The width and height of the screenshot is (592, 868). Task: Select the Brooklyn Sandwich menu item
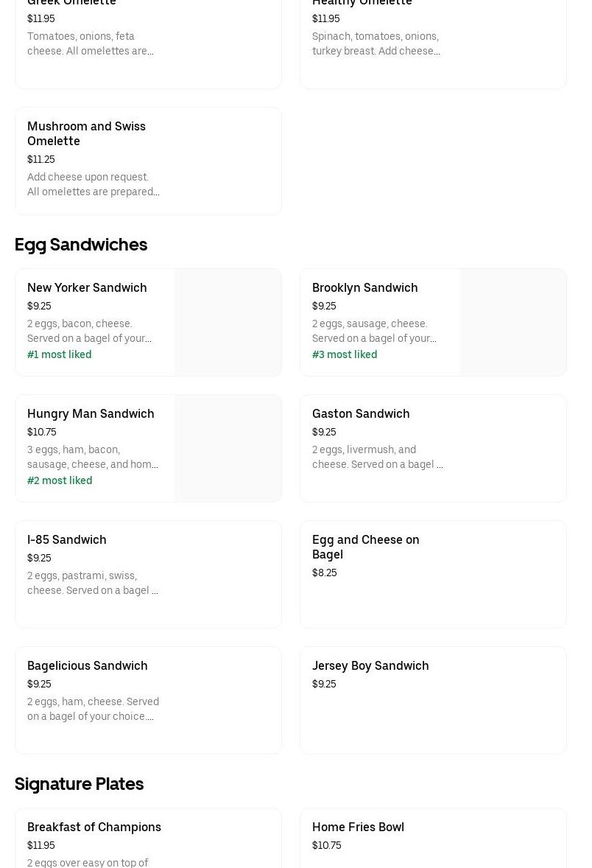pos(364,288)
